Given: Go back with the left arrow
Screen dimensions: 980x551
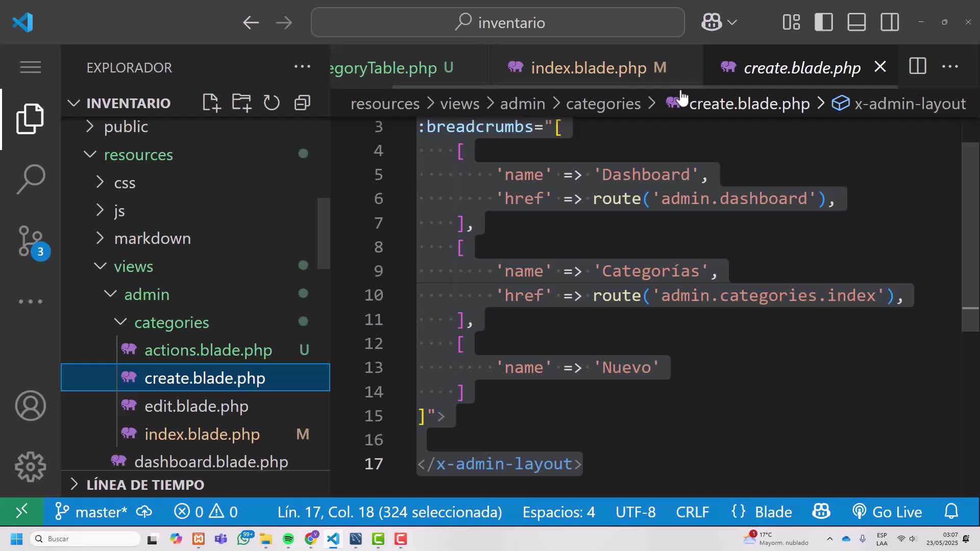Looking at the screenshot, I should point(251,22).
